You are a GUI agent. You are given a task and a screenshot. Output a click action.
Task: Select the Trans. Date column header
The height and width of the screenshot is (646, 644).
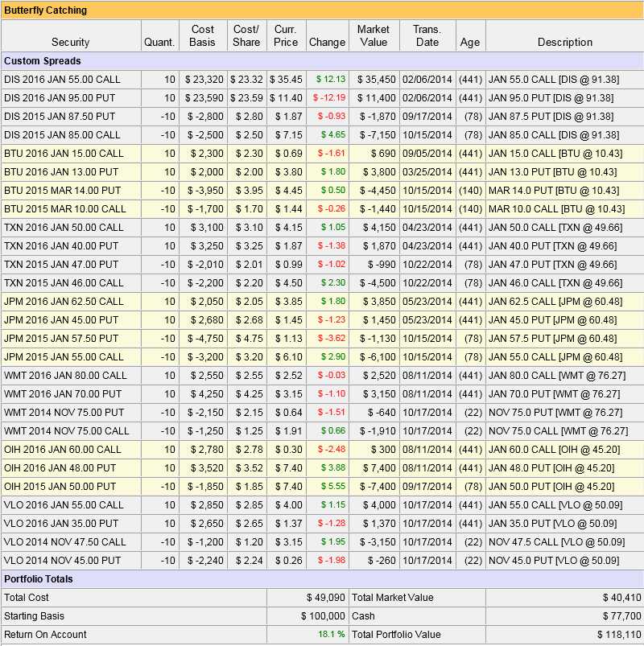pos(427,35)
